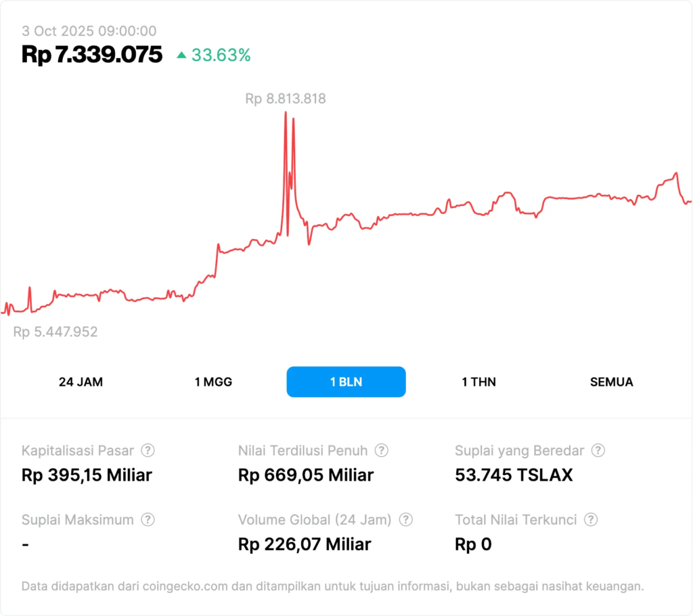693x616 pixels.
Task: Open the Kapitalisasi Pasar help icon
Action: [148, 450]
